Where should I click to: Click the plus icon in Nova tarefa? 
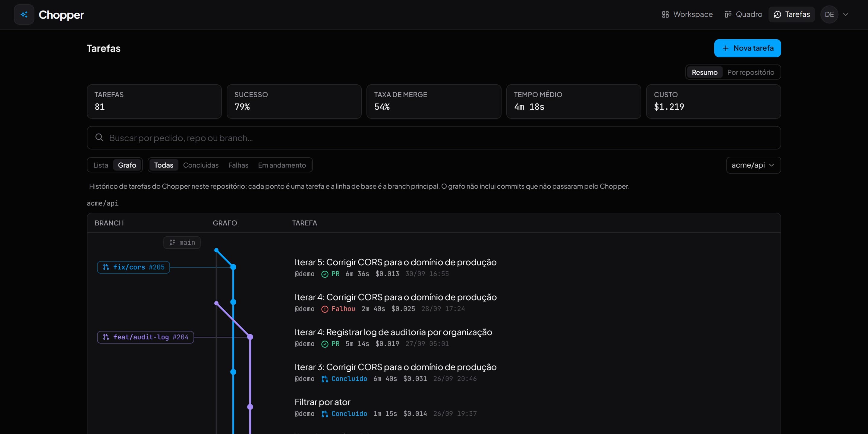coord(726,48)
